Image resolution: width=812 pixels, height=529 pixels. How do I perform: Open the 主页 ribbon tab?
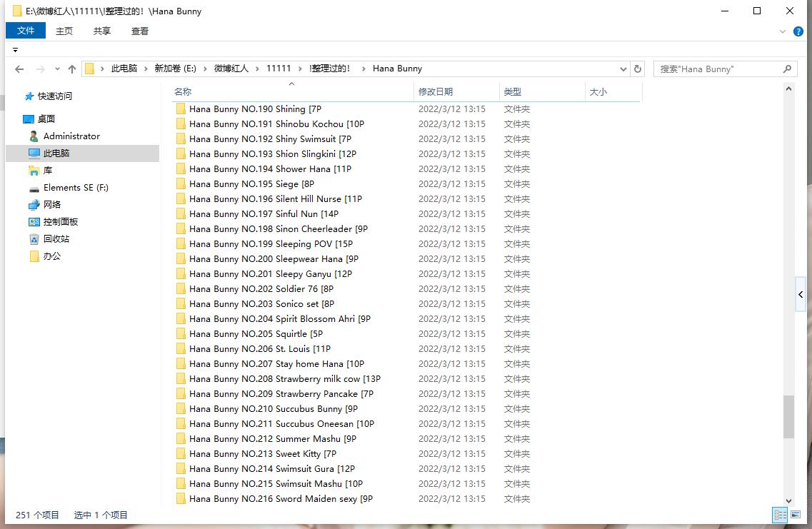click(64, 31)
